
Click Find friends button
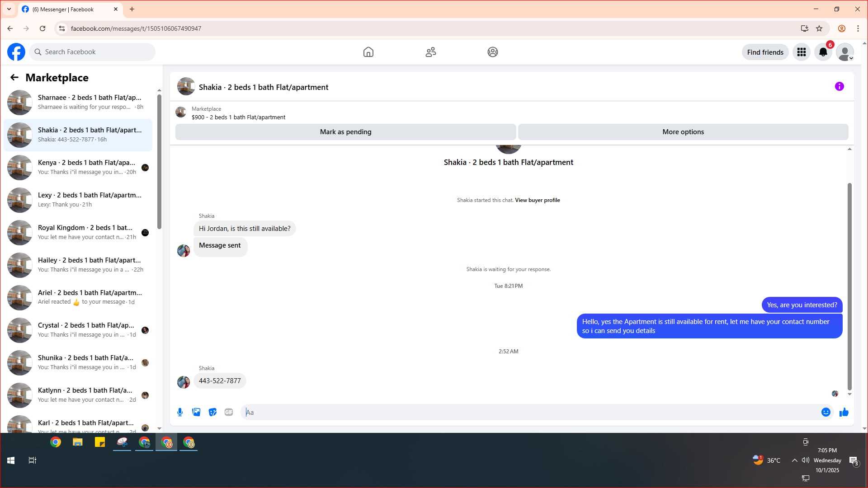click(x=765, y=52)
